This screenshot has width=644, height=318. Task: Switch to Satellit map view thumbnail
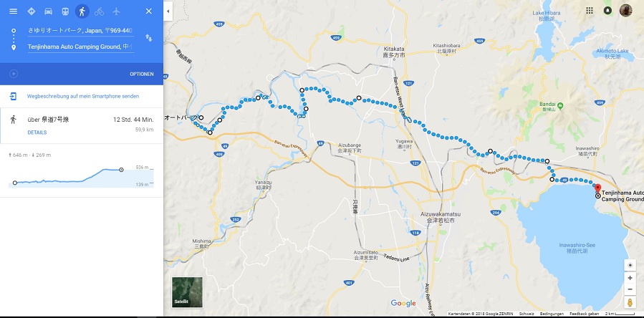point(187,291)
